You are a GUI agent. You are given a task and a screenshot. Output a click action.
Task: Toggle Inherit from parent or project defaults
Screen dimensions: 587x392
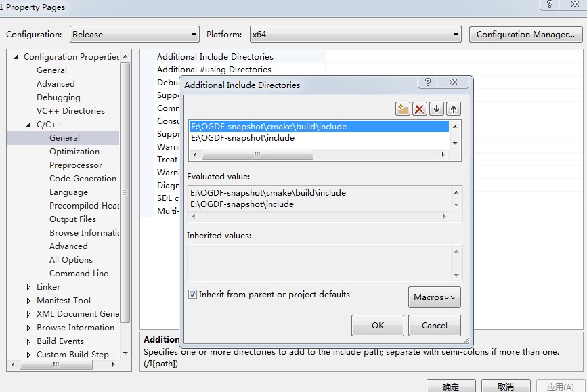192,295
